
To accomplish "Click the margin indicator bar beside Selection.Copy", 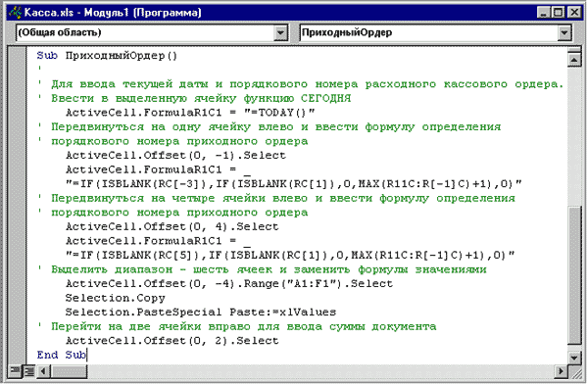I will 18,298.
